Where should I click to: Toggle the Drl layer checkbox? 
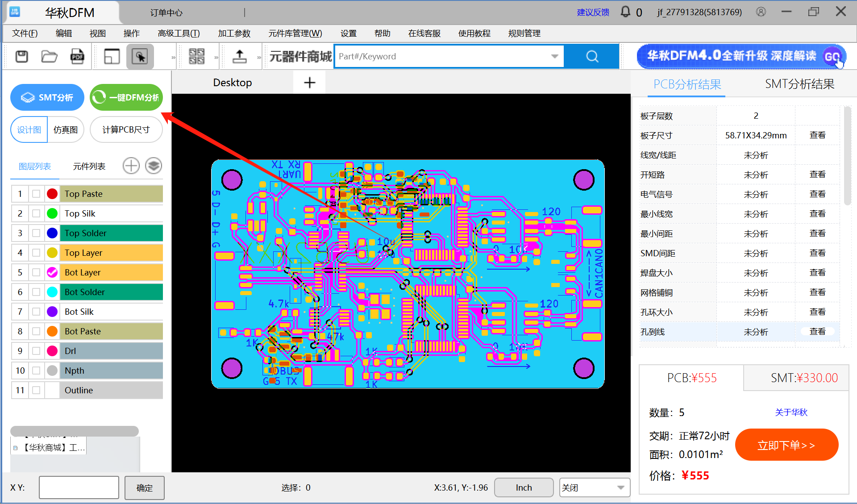36,351
